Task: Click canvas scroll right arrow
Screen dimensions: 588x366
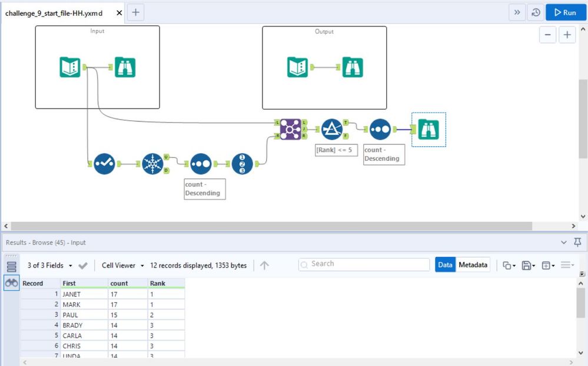Action: [573, 226]
